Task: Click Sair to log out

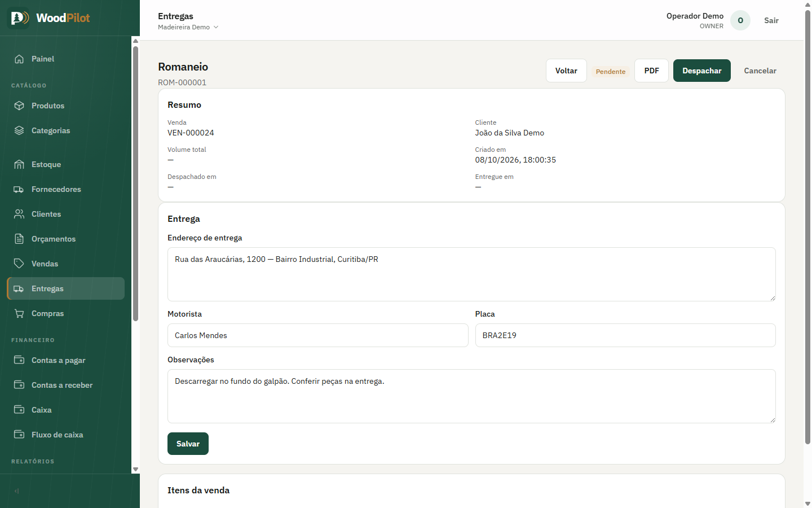Action: [x=771, y=20]
